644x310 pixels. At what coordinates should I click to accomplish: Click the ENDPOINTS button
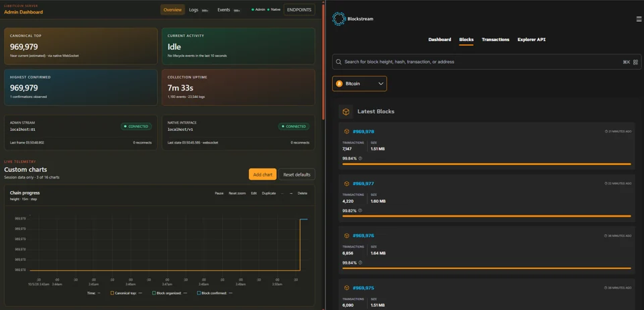pyautogui.click(x=299, y=10)
